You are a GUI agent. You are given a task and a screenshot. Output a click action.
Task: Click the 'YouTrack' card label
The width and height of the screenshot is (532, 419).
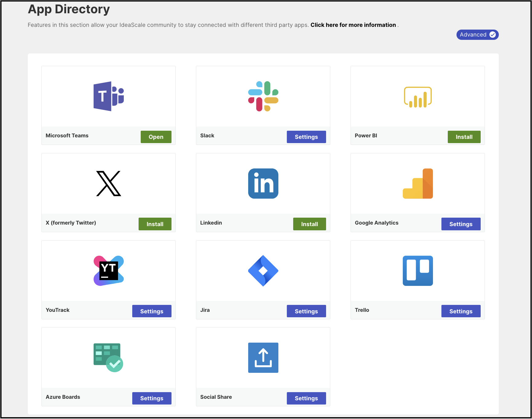(58, 310)
